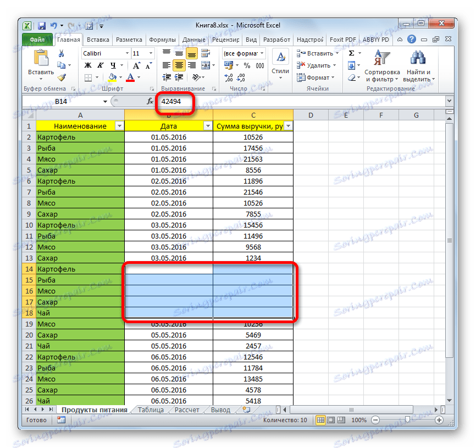
Task: Click the AutoSum Σ icon
Action: point(352,53)
